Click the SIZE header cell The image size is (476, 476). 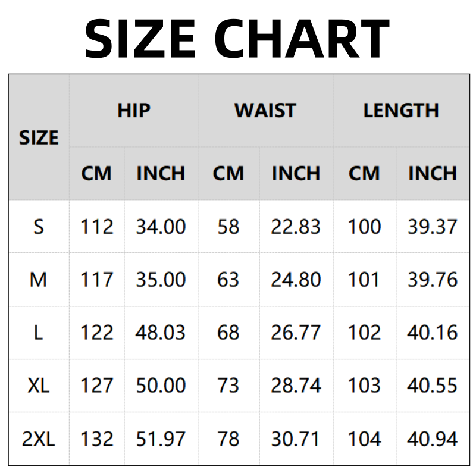[39, 138]
